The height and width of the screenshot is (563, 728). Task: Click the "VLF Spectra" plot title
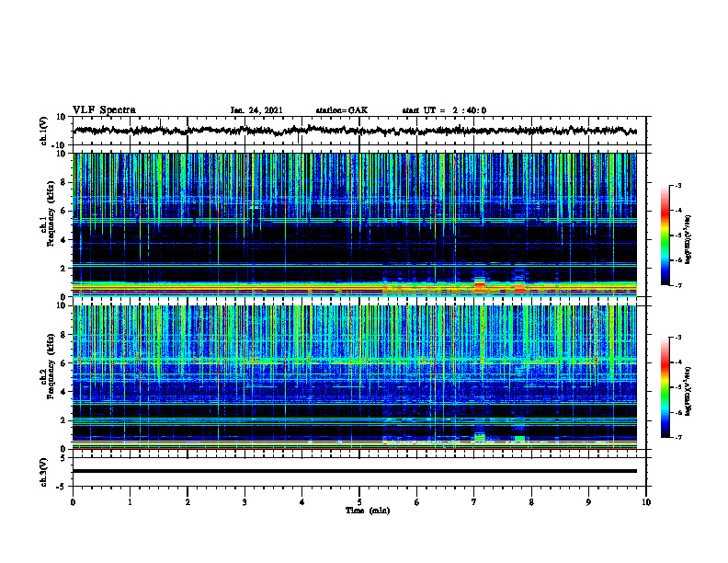coord(104,110)
